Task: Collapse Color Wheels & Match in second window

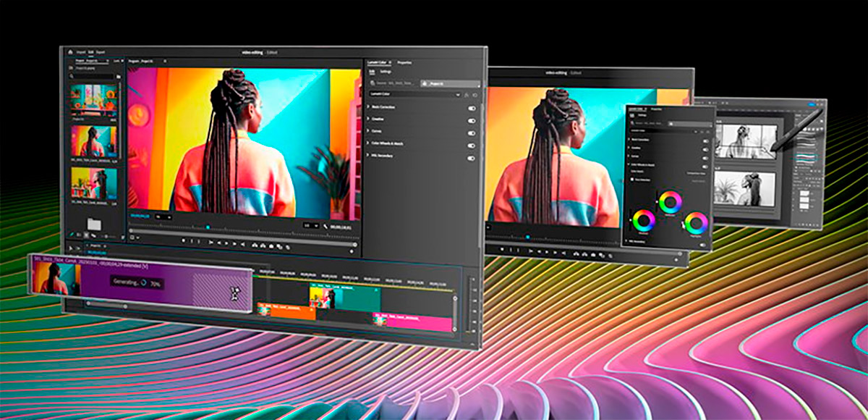Action: pos(628,164)
